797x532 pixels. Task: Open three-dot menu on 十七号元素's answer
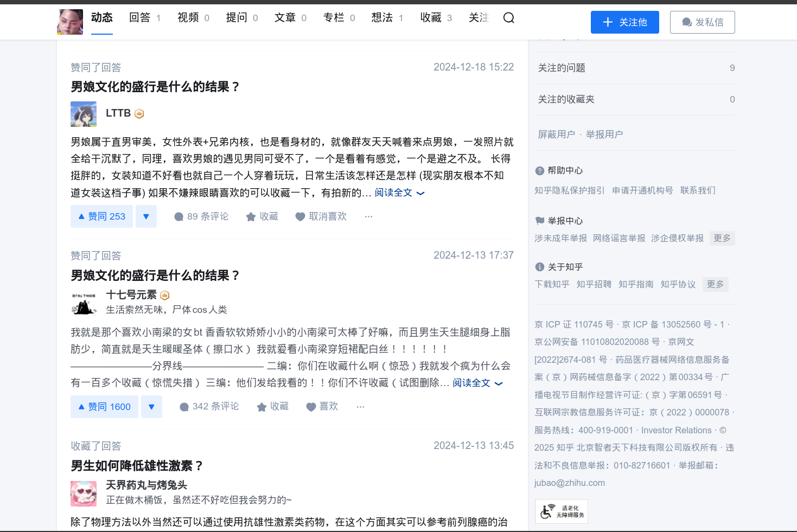coord(360,407)
